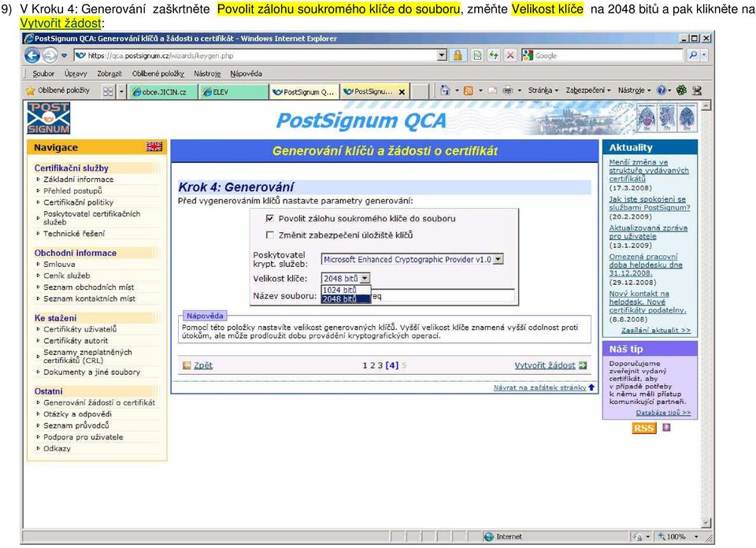Viewport: 756px width, 548px height.
Task: Open the Nástroje menu in menu bar
Action: [207, 74]
